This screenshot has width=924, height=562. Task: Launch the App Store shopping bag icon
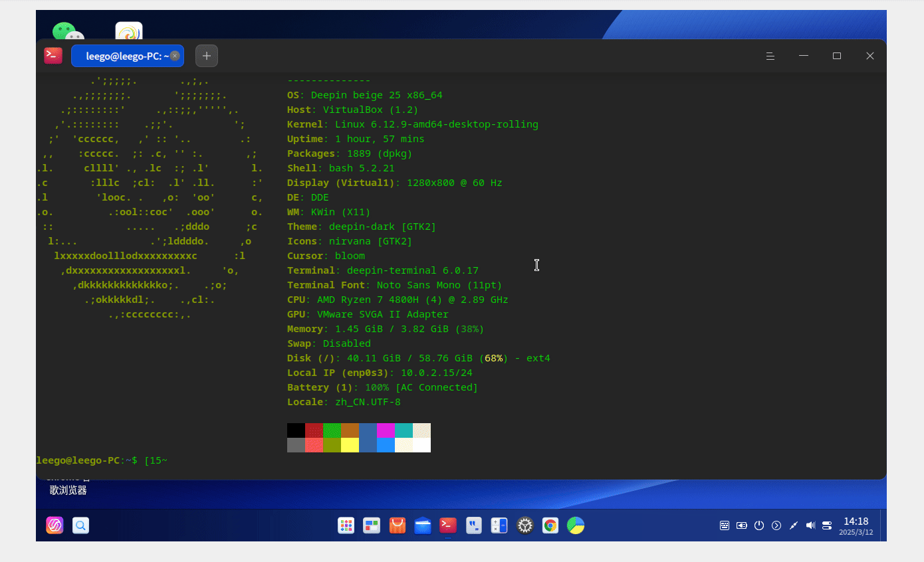[x=398, y=525]
